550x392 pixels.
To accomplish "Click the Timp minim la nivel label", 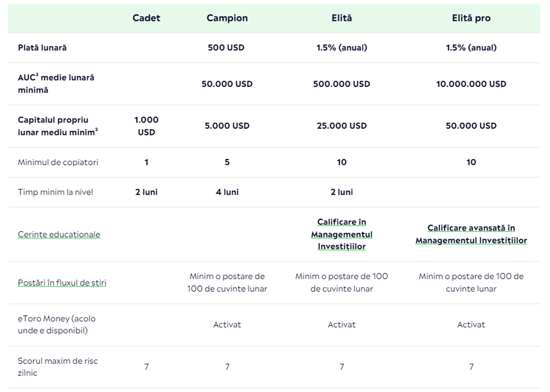I will (x=55, y=192).
